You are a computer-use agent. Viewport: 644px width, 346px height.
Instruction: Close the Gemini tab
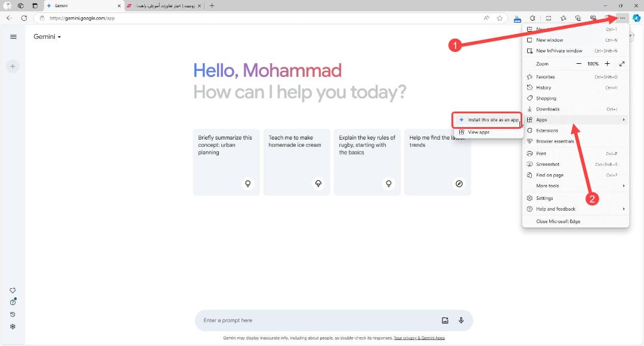pyautogui.click(x=119, y=6)
